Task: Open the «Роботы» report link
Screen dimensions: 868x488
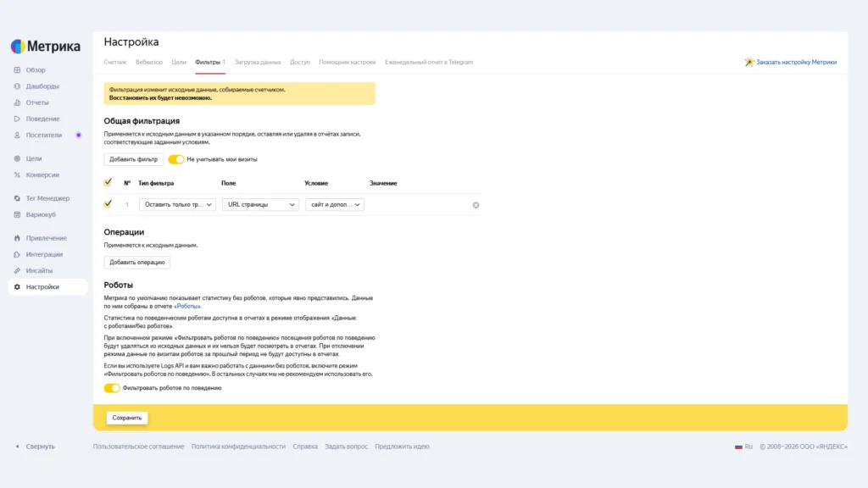Action: pos(187,306)
